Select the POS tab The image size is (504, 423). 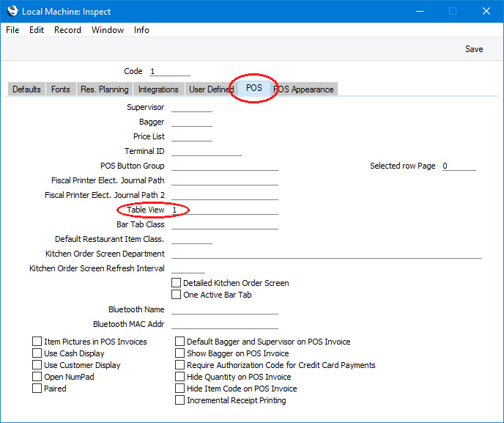(254, 88)
